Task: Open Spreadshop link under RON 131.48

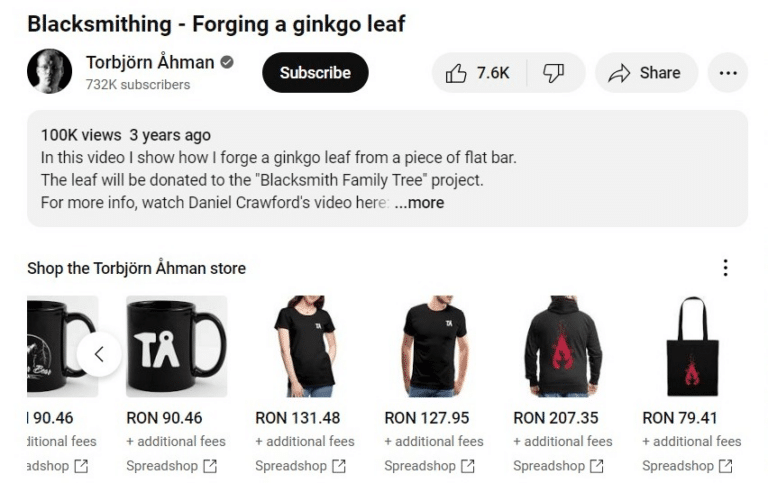Action: (291, 466)
